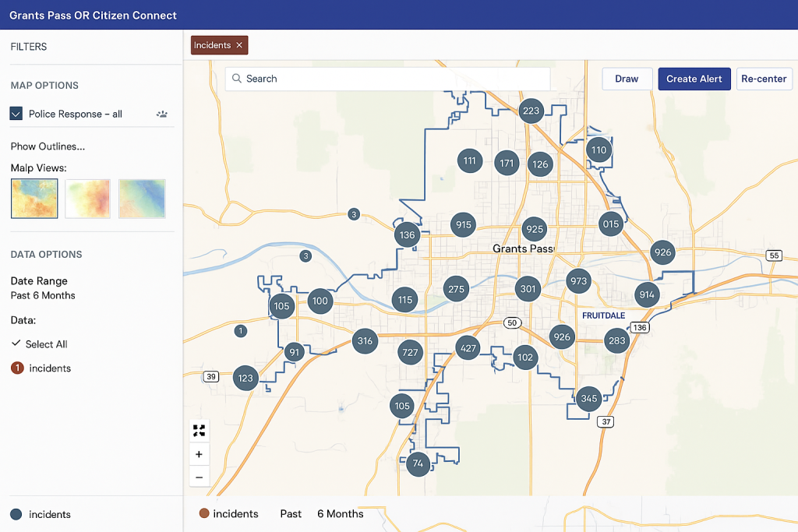Open the 91 incident cluster
Viewport: 798px width, 532px height.
[x=295, y=351]
